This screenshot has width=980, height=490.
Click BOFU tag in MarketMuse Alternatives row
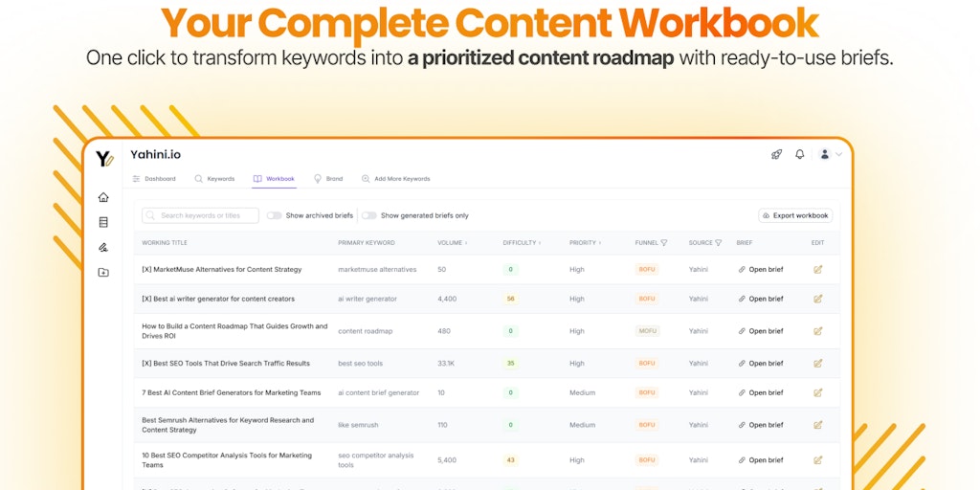click(x=647, y=269)
